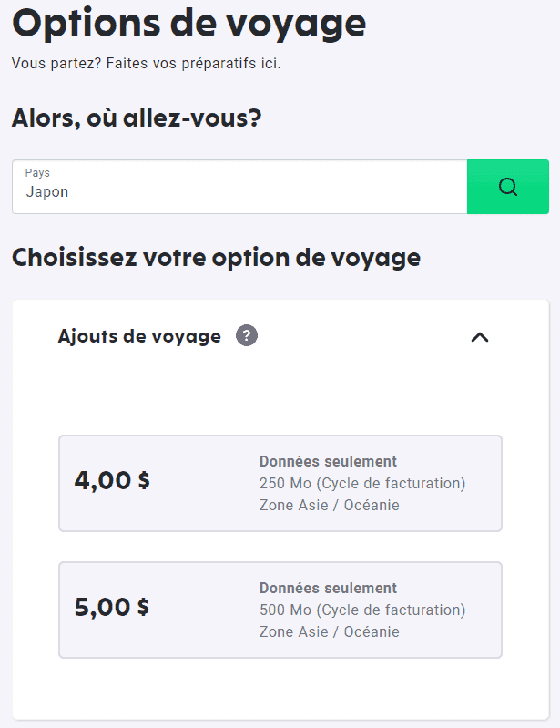Click the "Alors, où allez-vous?" heading
The image size is (560, 728).
(137, 118)
